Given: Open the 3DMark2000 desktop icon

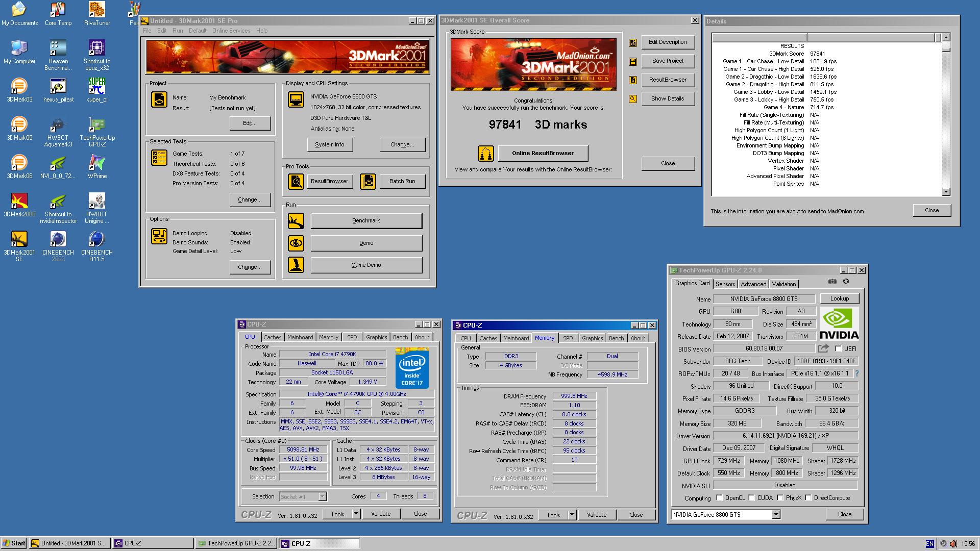Looking at the screenshot, I should point(19,205).
